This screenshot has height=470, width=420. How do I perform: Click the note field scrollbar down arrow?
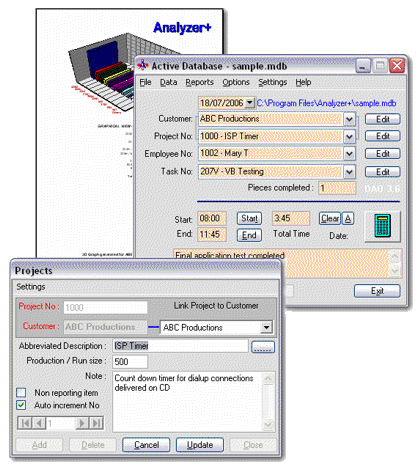[x=268, y=425]
